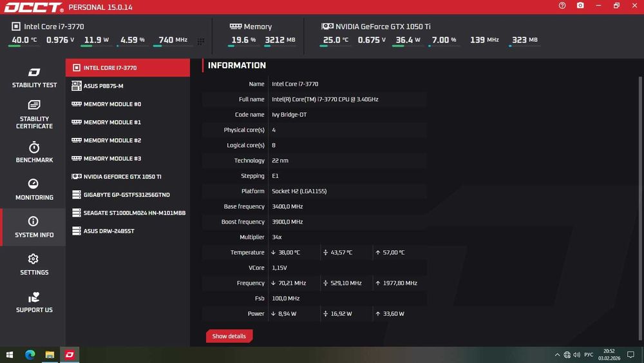
Task: Click the Fsb value 100,0 MHz
Action: [285, 299]
